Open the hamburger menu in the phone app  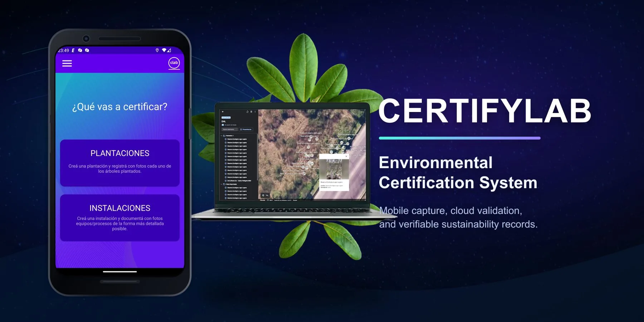tap(67, 63)
